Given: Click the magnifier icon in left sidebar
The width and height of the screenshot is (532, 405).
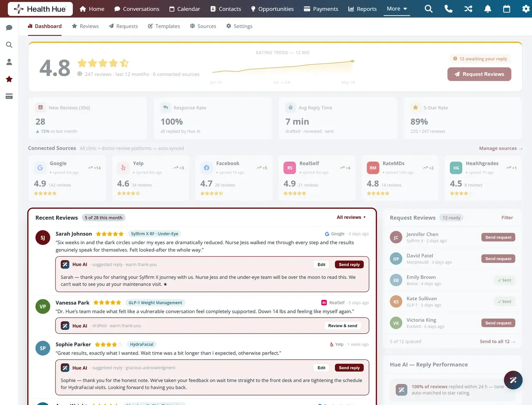Looking at the screenshot, I should [9, 45].
